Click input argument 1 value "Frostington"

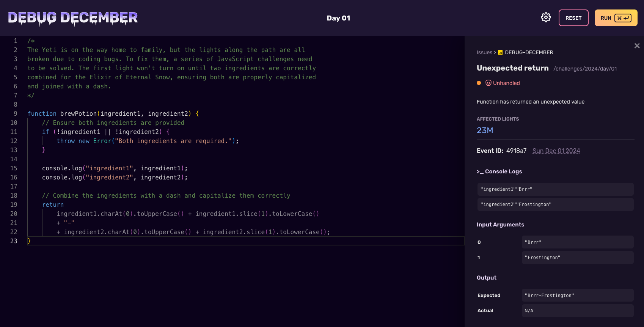coord(578,257)
